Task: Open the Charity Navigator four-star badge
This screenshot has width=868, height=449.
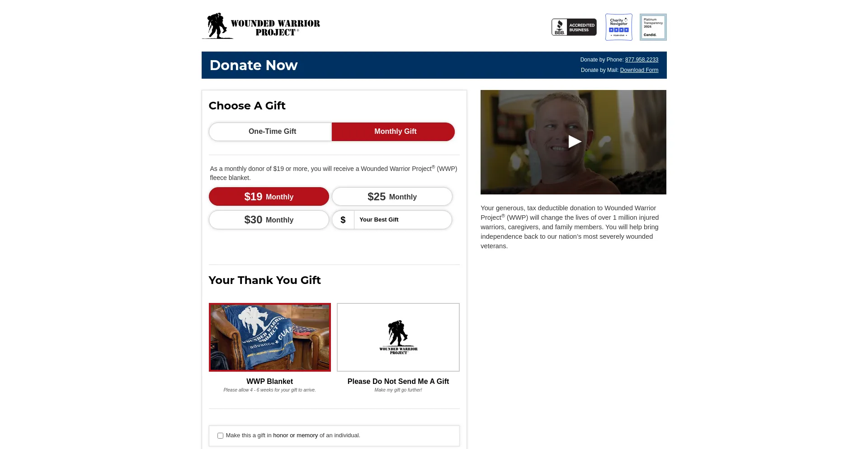Action: tap(618, 27)
